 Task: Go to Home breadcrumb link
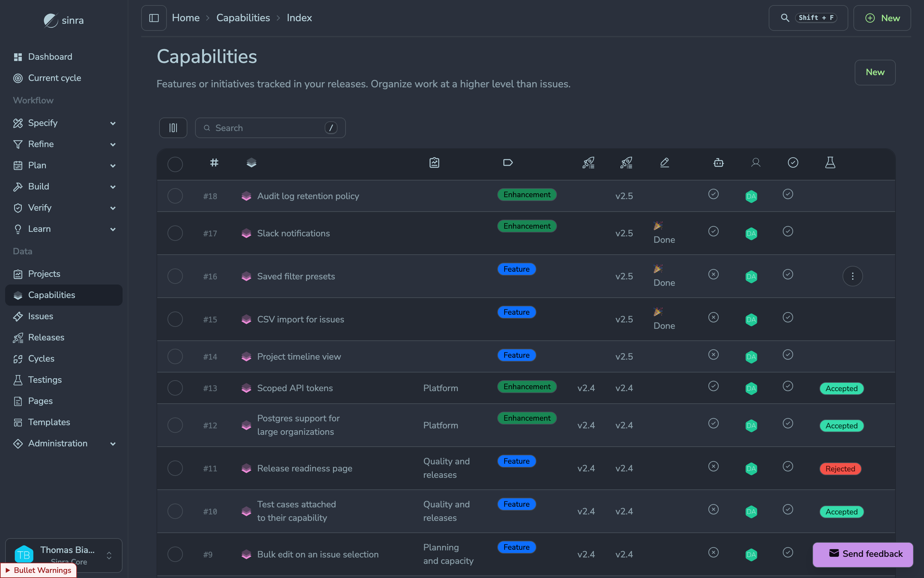pos(186,18)
